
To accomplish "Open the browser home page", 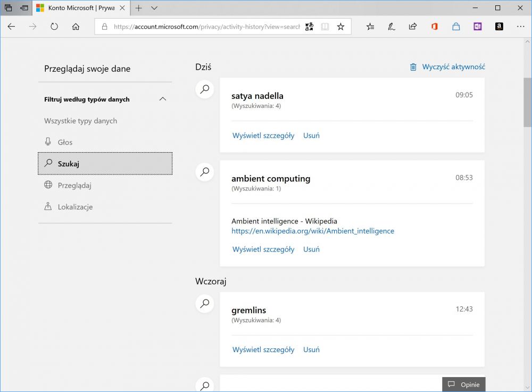I will point(76,27).
